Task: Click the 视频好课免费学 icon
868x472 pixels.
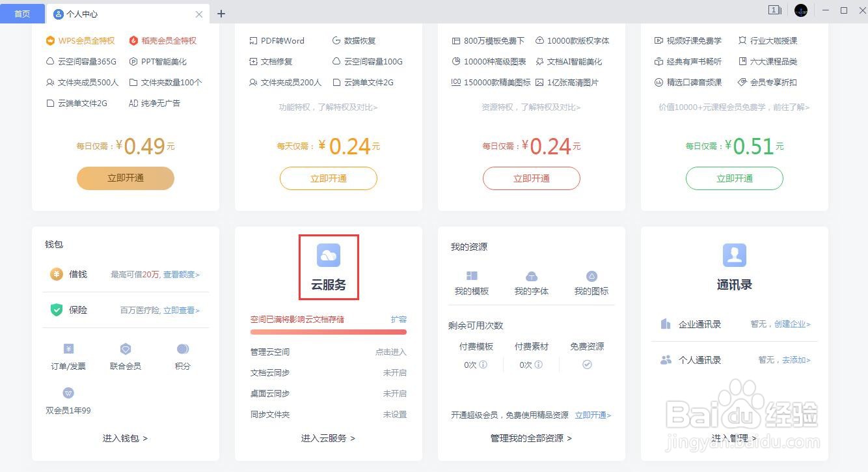Action: point(659,40)
